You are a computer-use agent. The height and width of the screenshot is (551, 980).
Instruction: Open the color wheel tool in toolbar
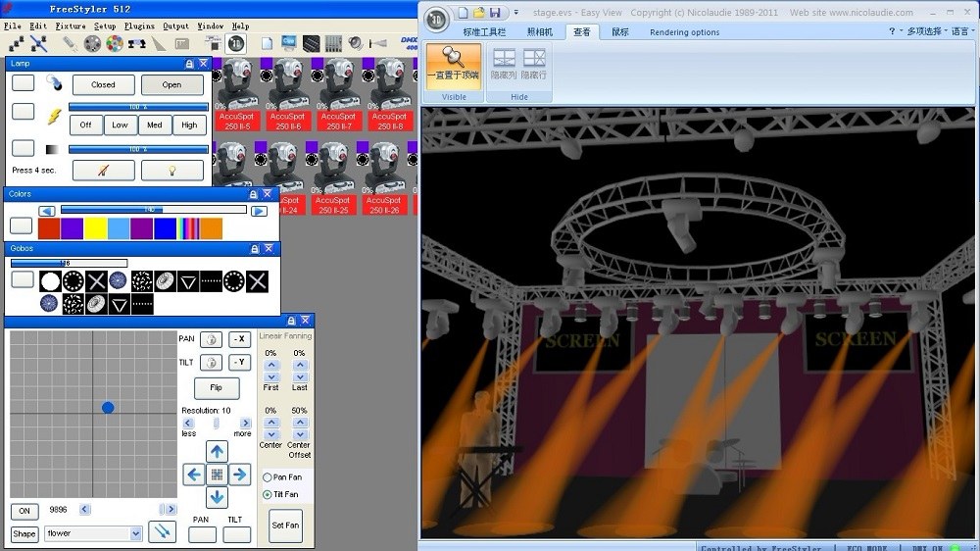pyautogui.click(x=115, y=43)
